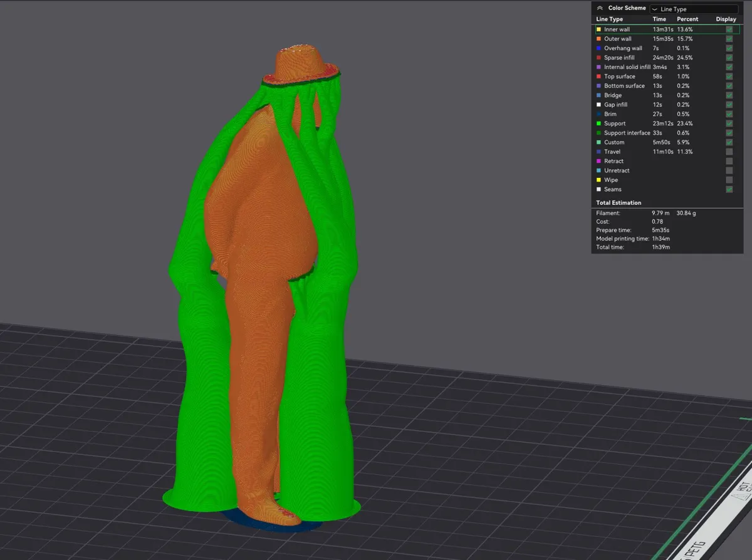The image size is (752, 560).
Task: Select the Sparse infill row label
Action: point(619,58)
